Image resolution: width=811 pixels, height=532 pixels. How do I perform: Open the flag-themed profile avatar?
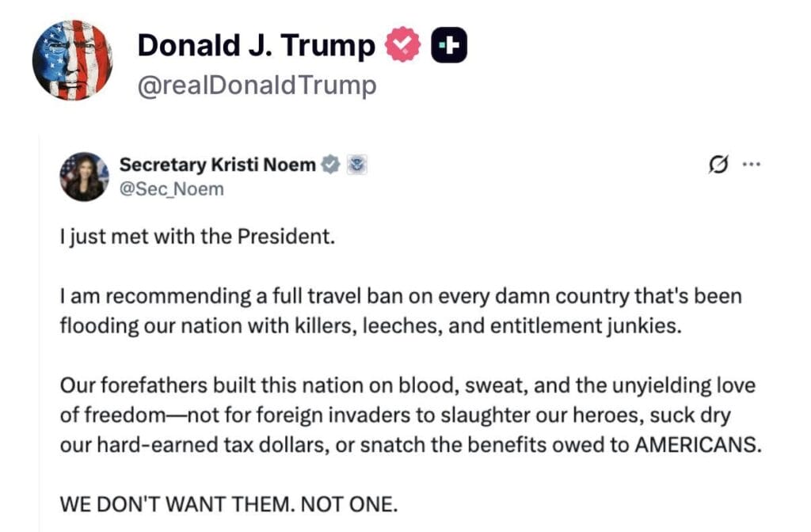pyautogui.click(x=73, y=60)
